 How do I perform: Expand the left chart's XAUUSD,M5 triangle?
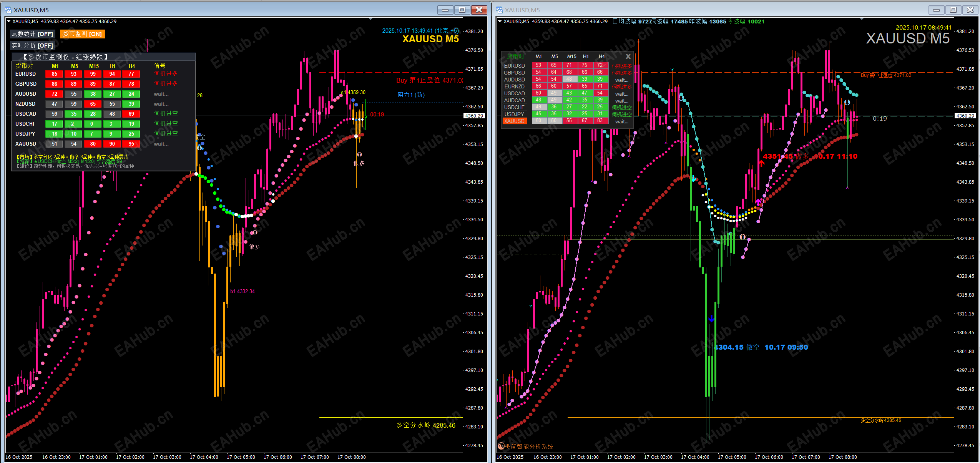click(8, 22)
